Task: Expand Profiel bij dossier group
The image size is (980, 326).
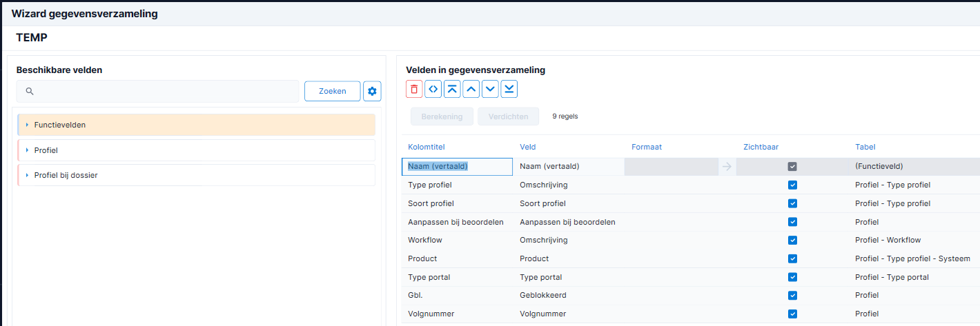Action: coord(27,176)
